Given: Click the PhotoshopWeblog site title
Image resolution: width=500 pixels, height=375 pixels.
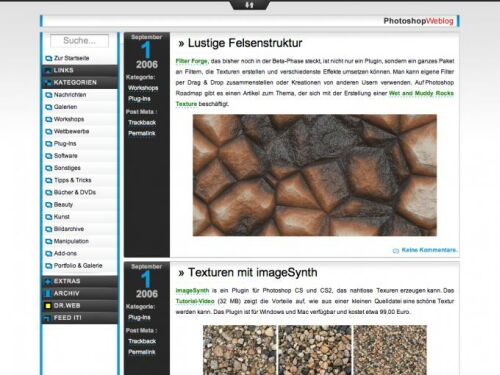Looking at the screenshot, I should [x=418, y=21].
